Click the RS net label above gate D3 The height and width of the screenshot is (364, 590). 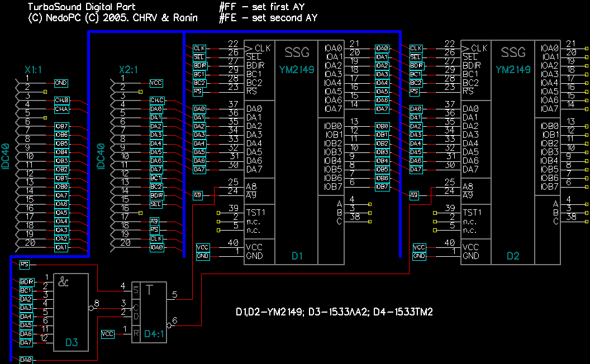click(x=25, y=265)
